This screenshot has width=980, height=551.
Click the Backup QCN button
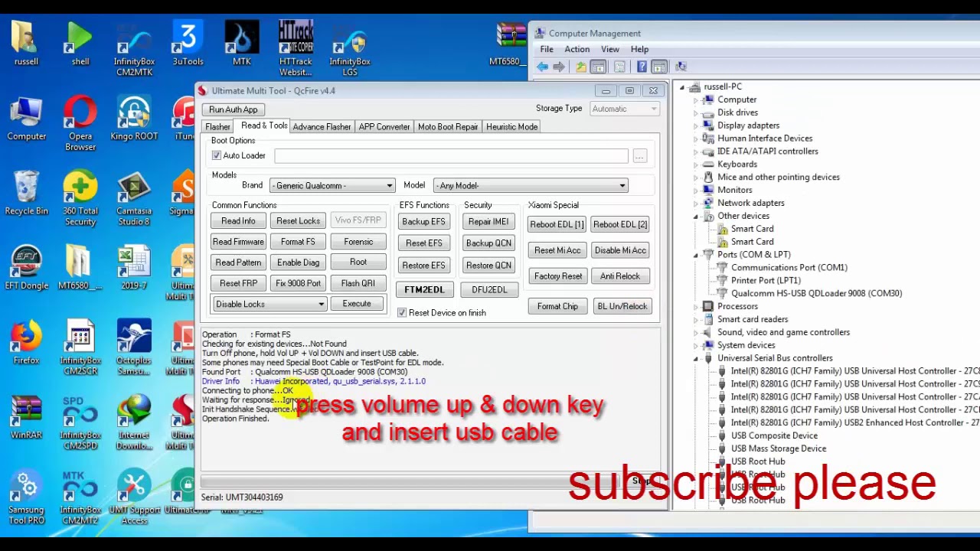(488, 243)
